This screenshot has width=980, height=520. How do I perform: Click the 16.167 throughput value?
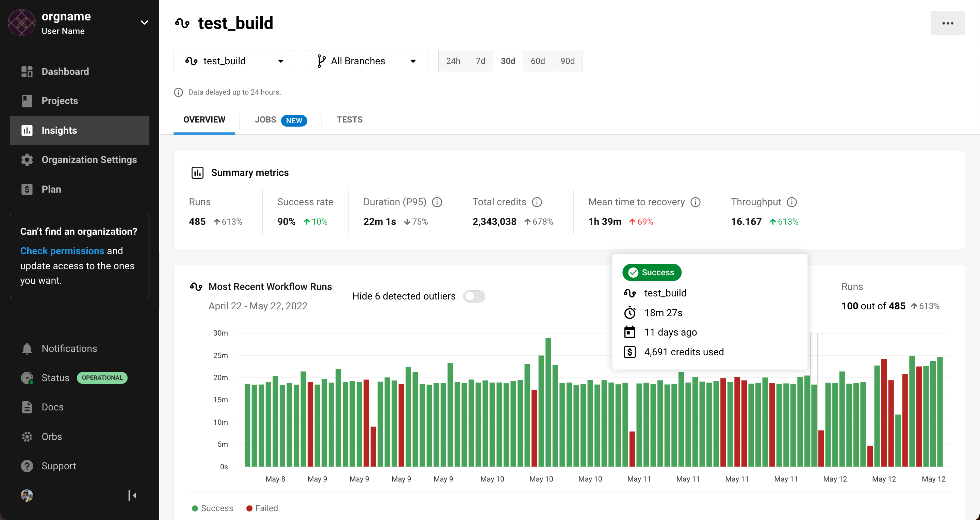click(747, 222)
